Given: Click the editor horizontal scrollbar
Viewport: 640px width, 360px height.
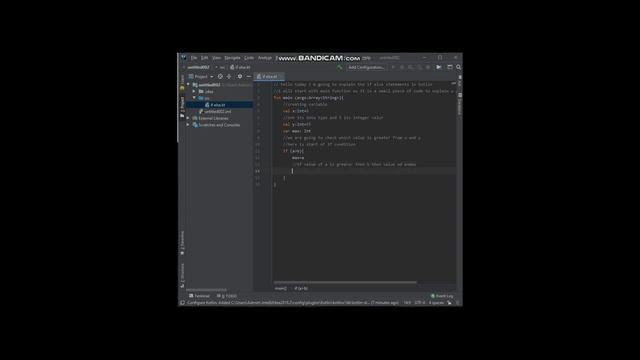Looking at the screenshot, I should coord(345,282).
